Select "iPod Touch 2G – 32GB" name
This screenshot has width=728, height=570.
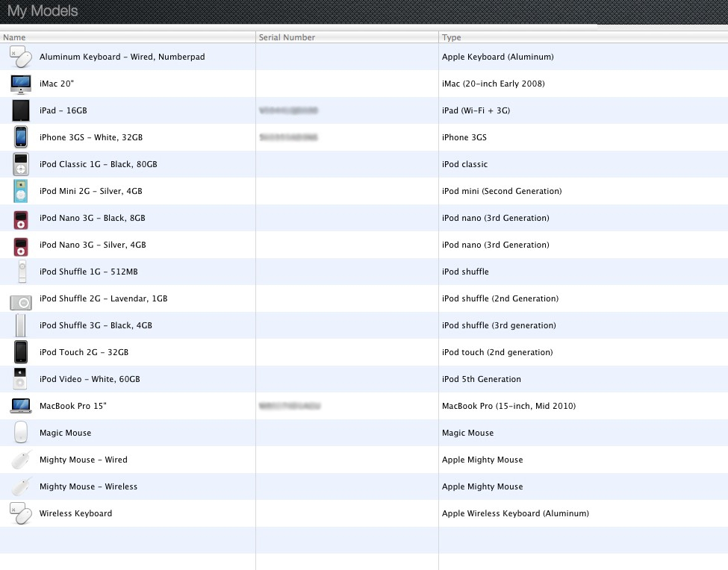point(84,352)
